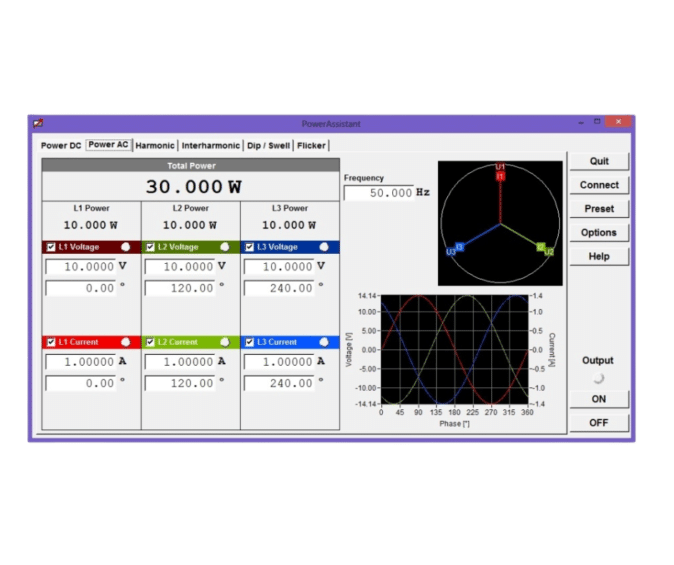Click the white circle icon on L1 Current header
Screen dimensions: 674x565
tap(126, 342)
